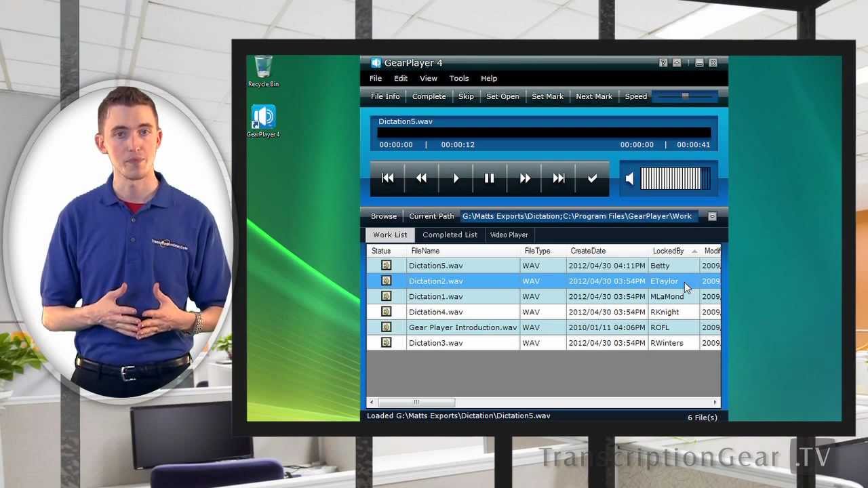The image size is (868, 488).
Task: Click LockedBy cell showing RWinters
Action: pos(673,344)
